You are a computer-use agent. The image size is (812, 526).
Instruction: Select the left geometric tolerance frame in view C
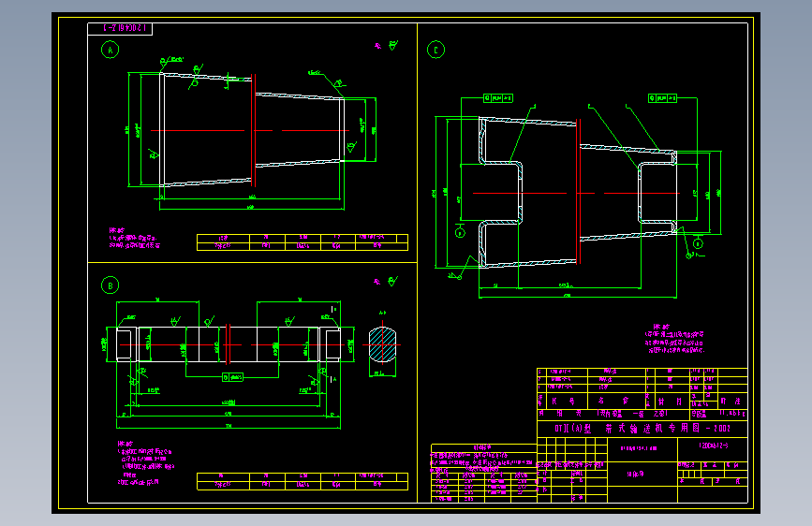click(x=497, y=98)
